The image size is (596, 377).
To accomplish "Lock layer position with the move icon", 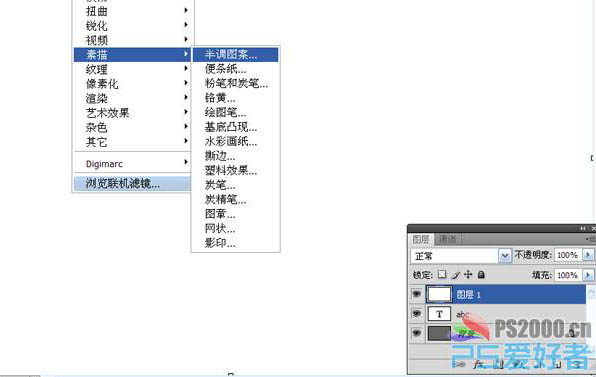I will coord(468,274).
